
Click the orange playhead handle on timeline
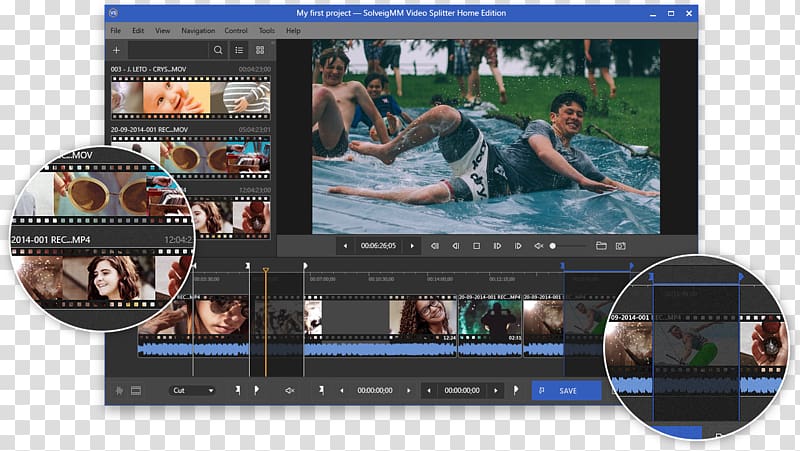(x=266, y=270)
